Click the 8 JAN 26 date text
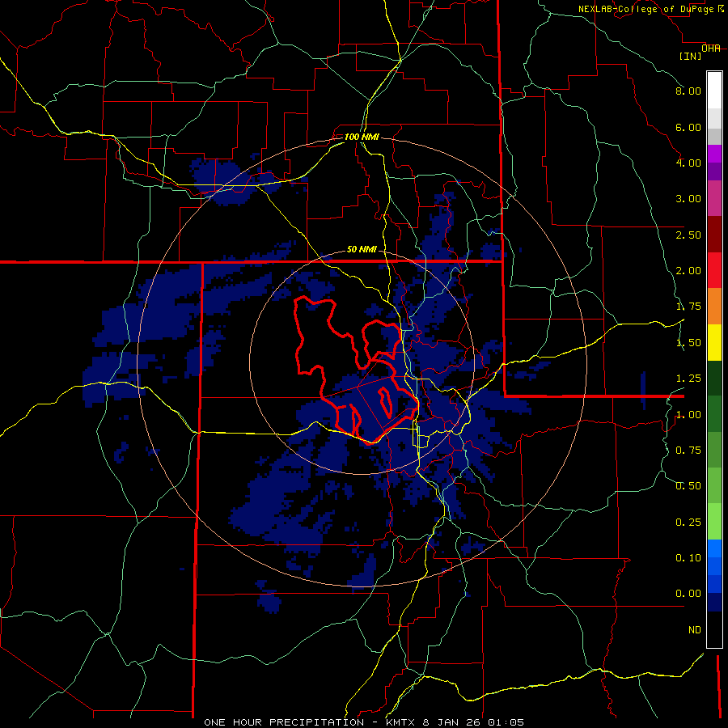This screenshot has width=728, height=728. pyautogui.click(x=453, y=722)
